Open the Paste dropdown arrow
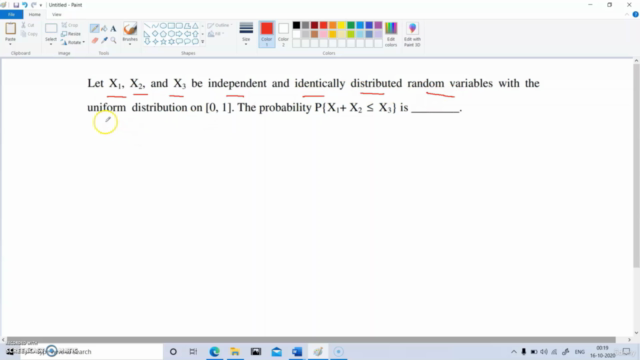This screenshot has width=640, height=360. tap(10, 44)
